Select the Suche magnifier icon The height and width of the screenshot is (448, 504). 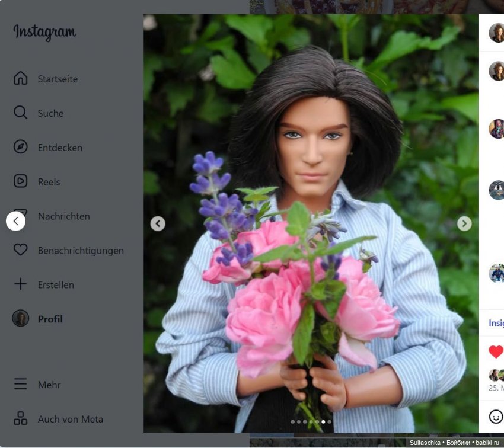pyautogui.click(x=20, y=113)
